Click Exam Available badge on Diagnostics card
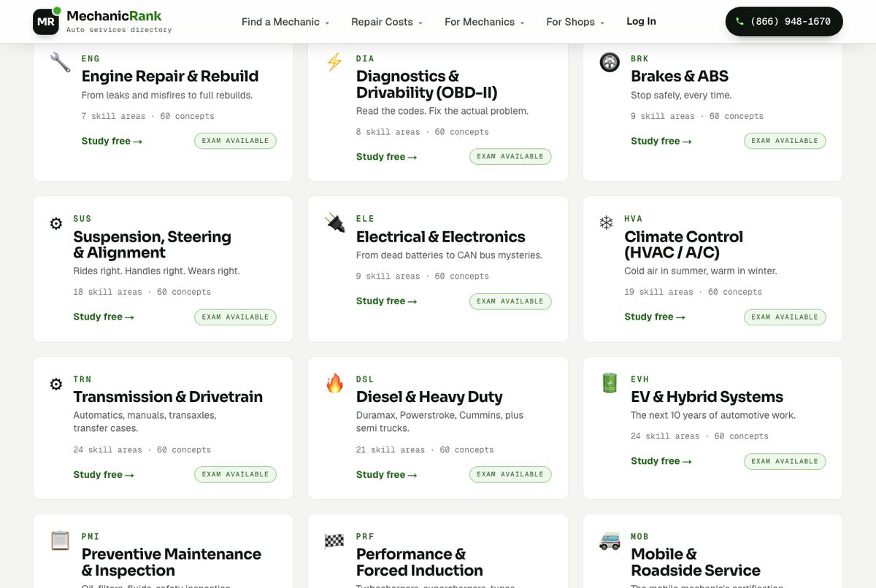 510,157
